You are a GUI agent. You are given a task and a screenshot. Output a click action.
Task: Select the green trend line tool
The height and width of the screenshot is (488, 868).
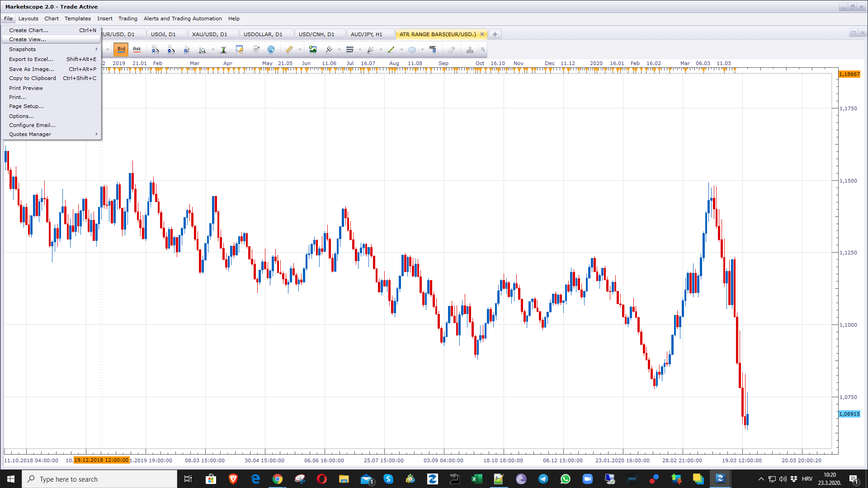pos(391,50)
